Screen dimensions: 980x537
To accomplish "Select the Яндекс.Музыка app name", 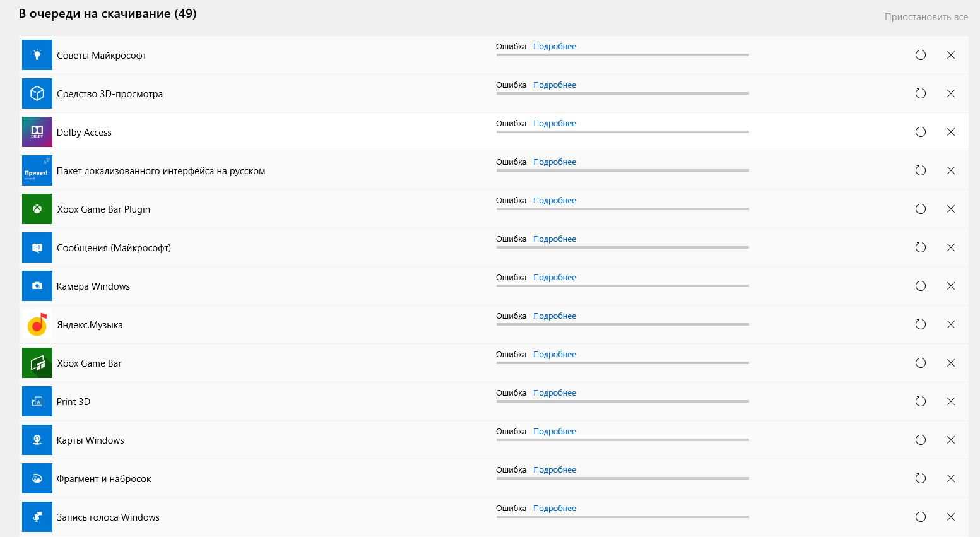I will pyautogui.click(x=90, y=325).
